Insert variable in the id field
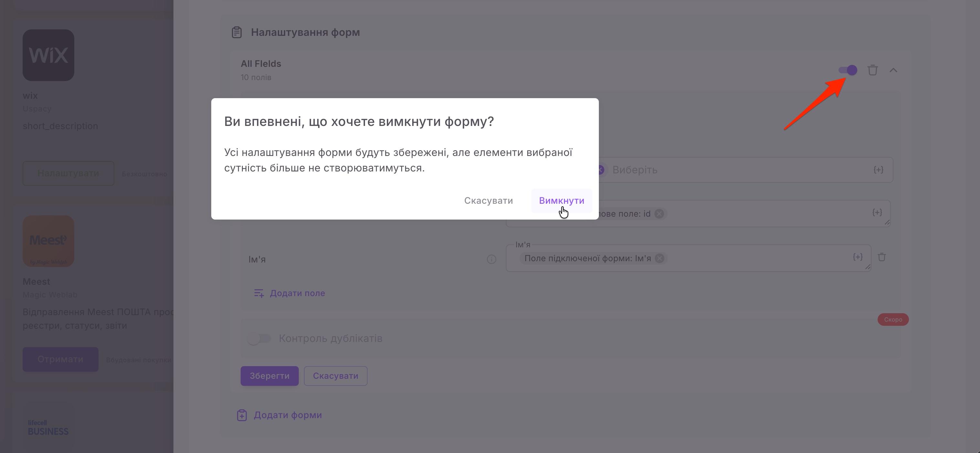The height and width of the screenshot is (453, 980). coord(877,212)
